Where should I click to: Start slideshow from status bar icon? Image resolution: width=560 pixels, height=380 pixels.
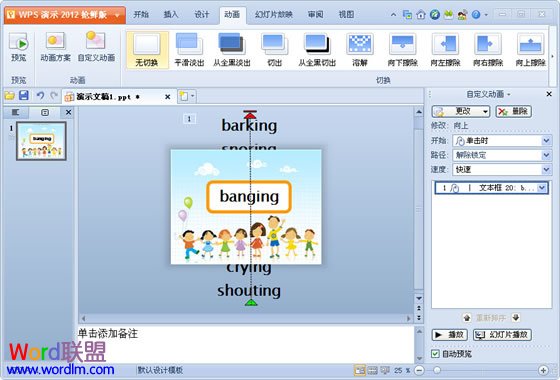(385, 370)
